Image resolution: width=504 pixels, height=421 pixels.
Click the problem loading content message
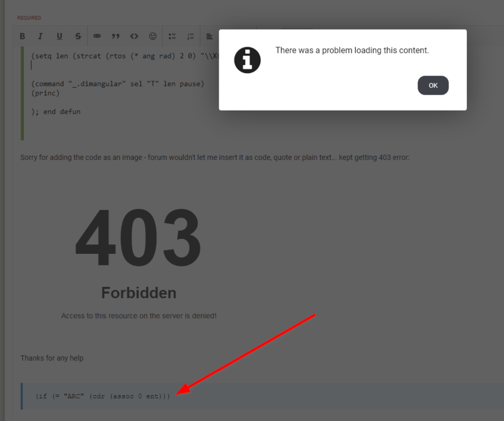(x=352, y=50)
